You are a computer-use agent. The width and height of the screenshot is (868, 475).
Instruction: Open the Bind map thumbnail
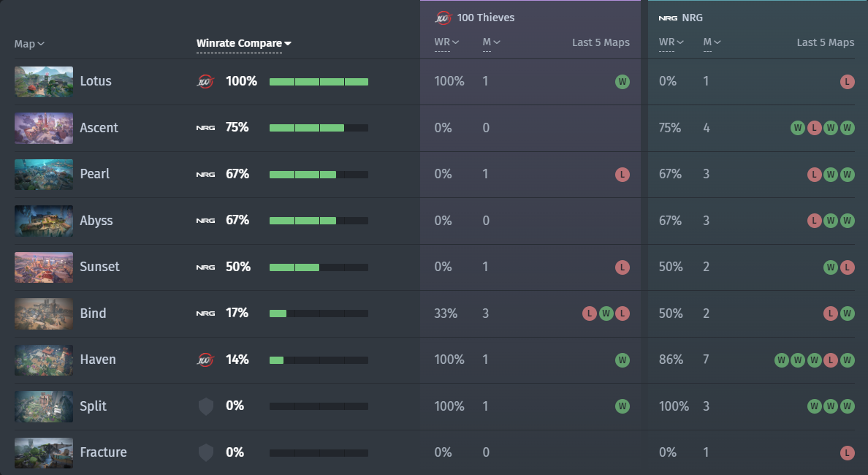(x=44, y=313)
